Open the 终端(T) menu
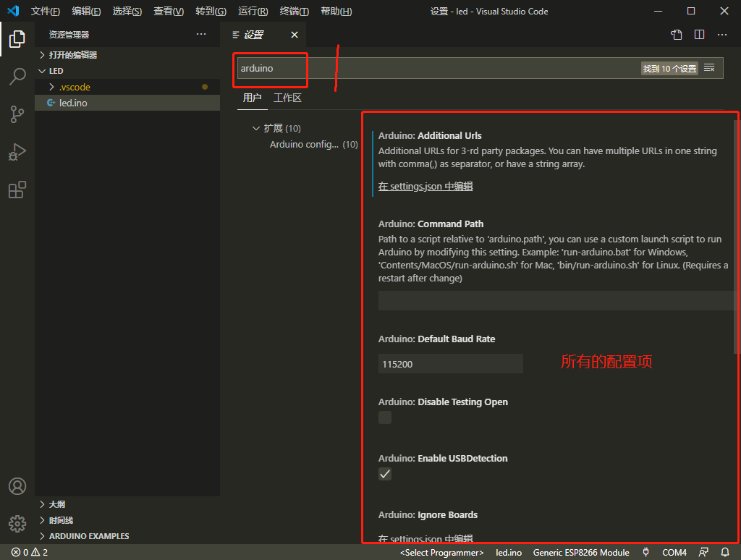 [x=294, y=12]
